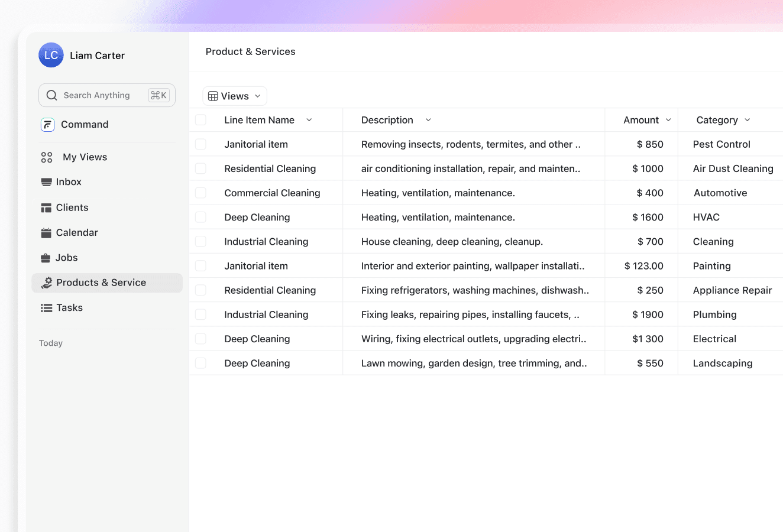This screenshot has width=783, height=532.
Task: Click the Tasks list icon
Action: tap(46, 307)
